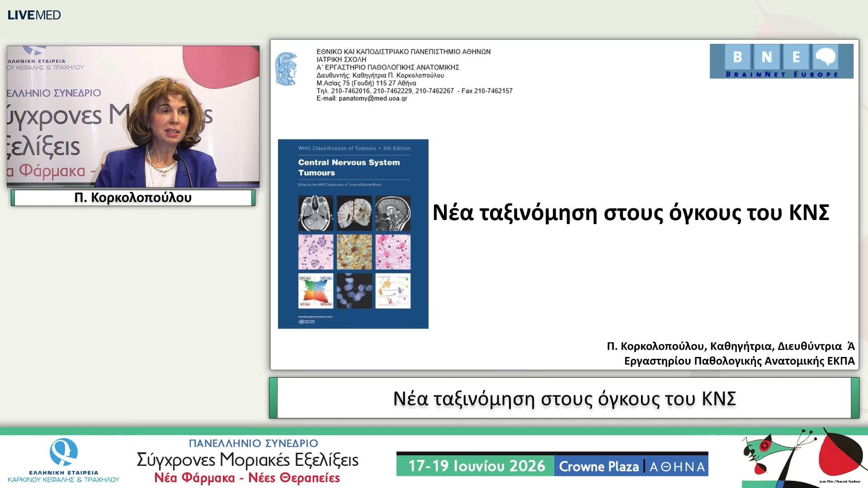The image size is (868, 488).
Task: Click the telephone and fax line
Action: click(415, 91)
